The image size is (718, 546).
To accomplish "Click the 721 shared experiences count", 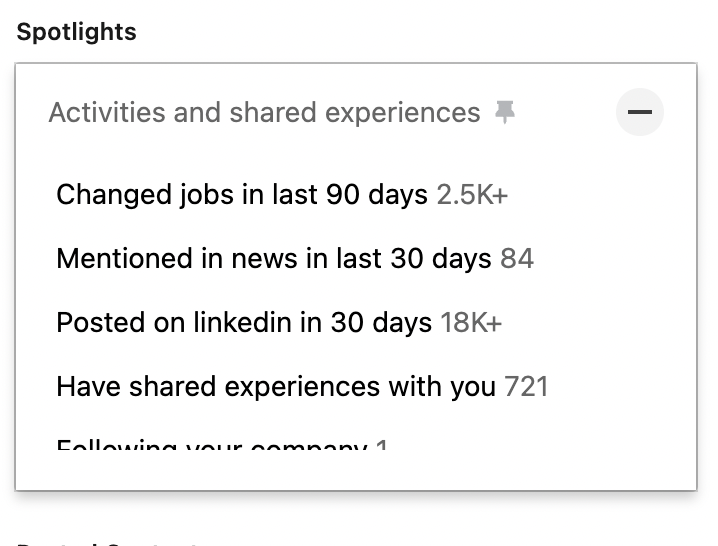I will click(526, 387).
